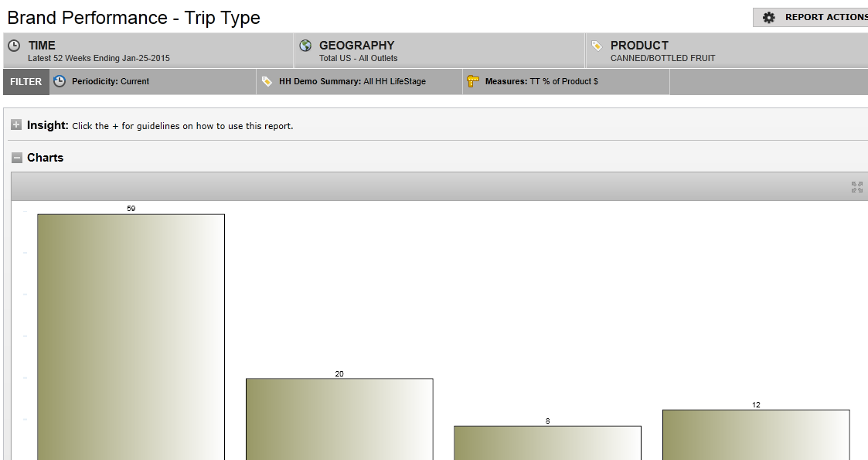Open the TIME selector heading

click(42, 46)
